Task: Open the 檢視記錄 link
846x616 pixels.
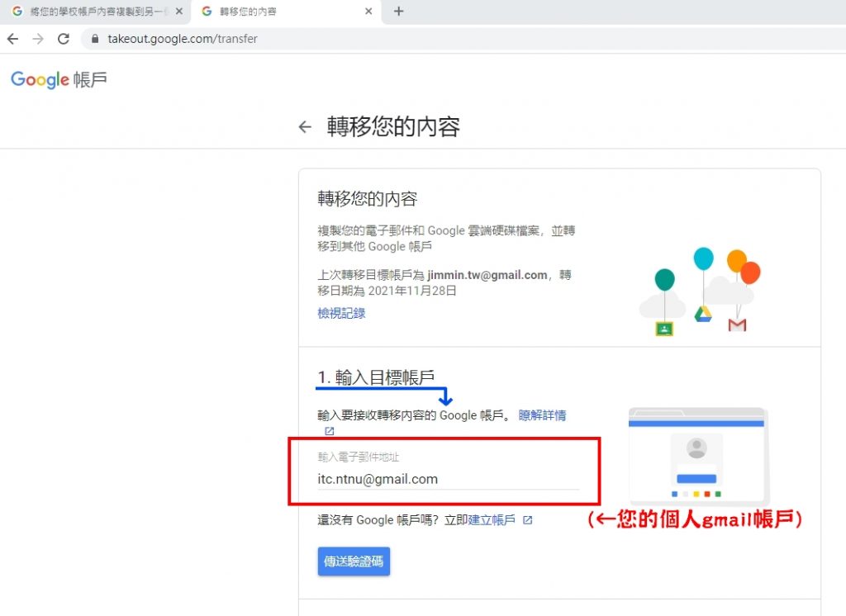Action: pyautogui.click(x=341, y=314)
